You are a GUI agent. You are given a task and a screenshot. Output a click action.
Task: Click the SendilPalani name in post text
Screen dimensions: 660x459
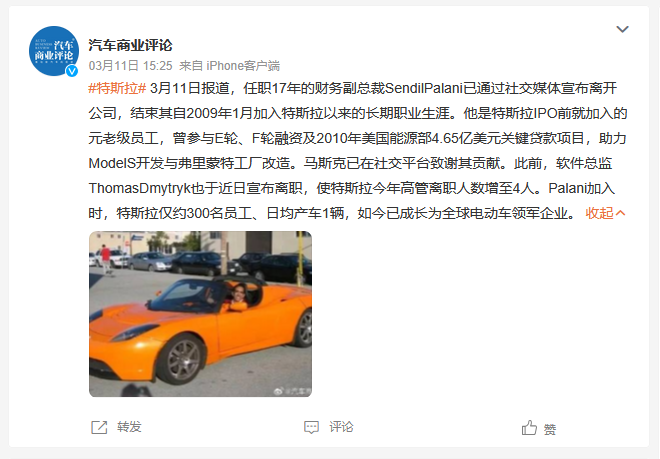point(423,88)
